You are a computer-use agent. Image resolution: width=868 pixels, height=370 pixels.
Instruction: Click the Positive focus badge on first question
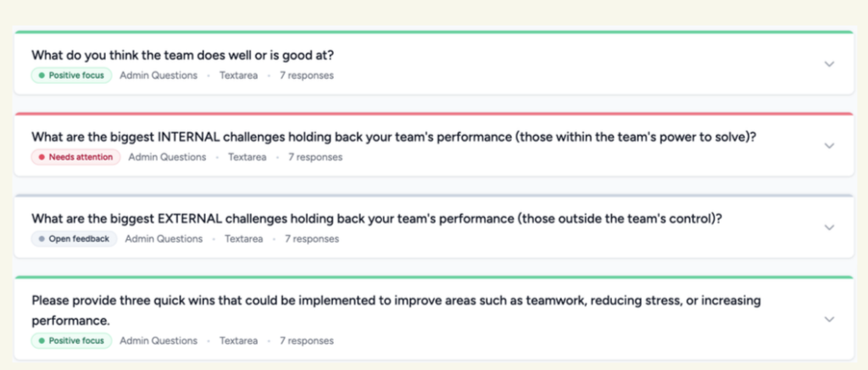(71, 76)
